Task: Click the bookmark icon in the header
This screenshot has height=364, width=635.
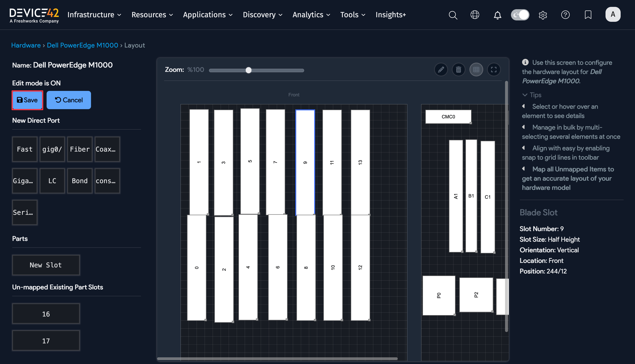Action: click(x=588, y=15)
